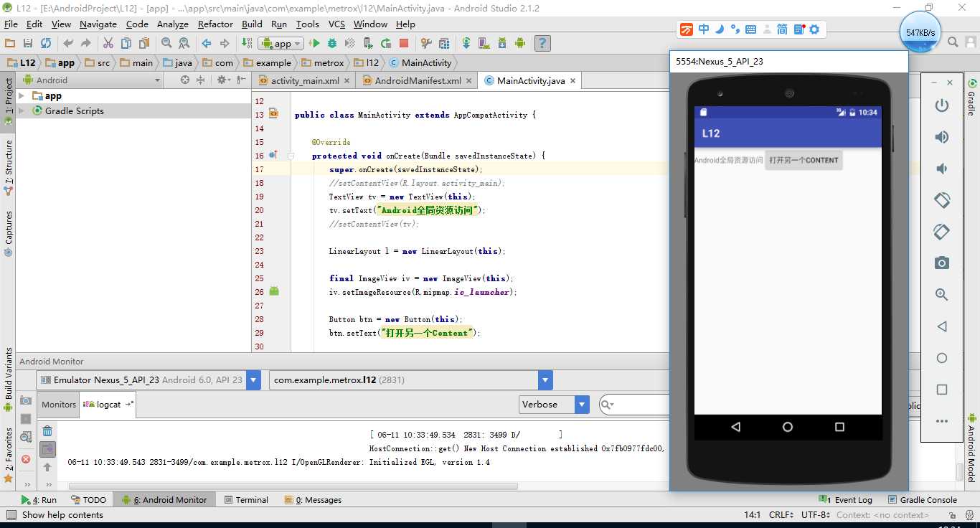This screenshot has width=980, height=528.
Task: Click the Paste toolbar icon
Action: 144,43
